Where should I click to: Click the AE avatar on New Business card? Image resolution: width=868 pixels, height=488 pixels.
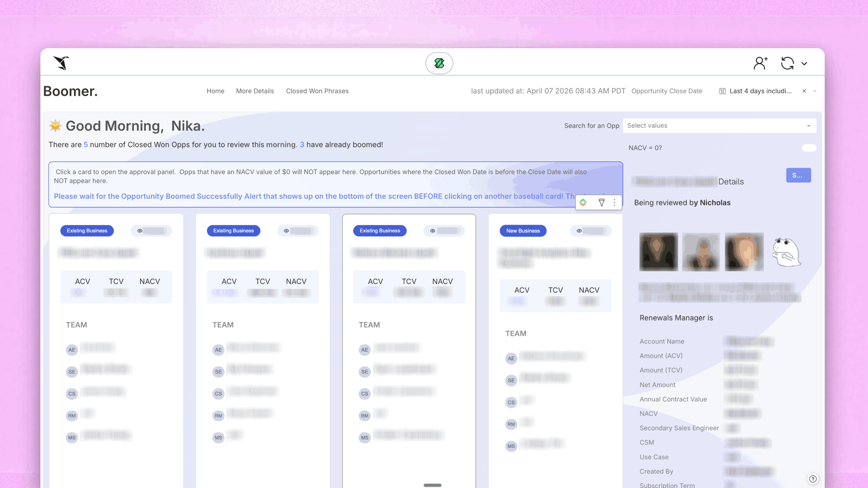(x=511, y=358)
